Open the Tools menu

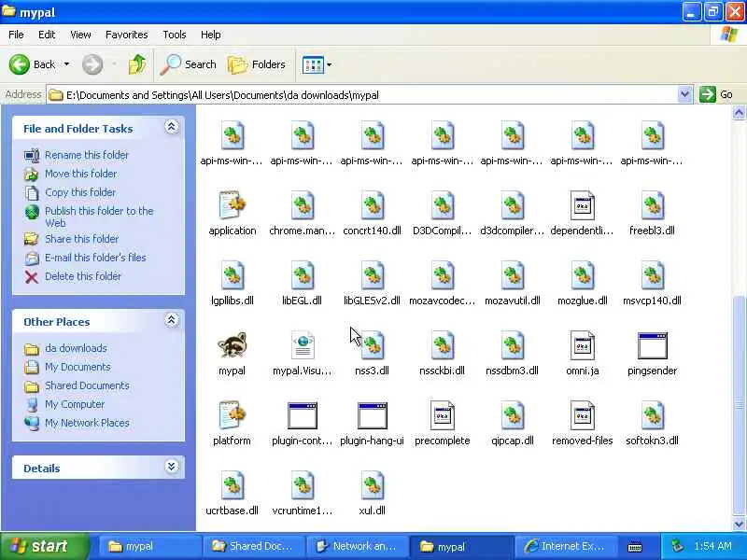tap(175, 35)
